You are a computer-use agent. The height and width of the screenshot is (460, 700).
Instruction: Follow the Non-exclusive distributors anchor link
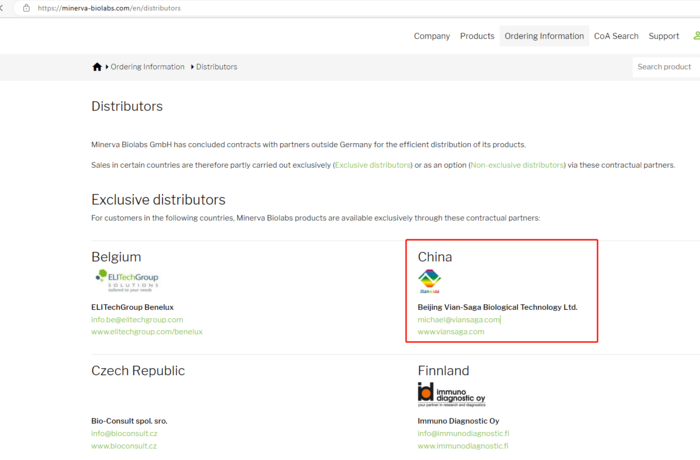coord(517,165)
